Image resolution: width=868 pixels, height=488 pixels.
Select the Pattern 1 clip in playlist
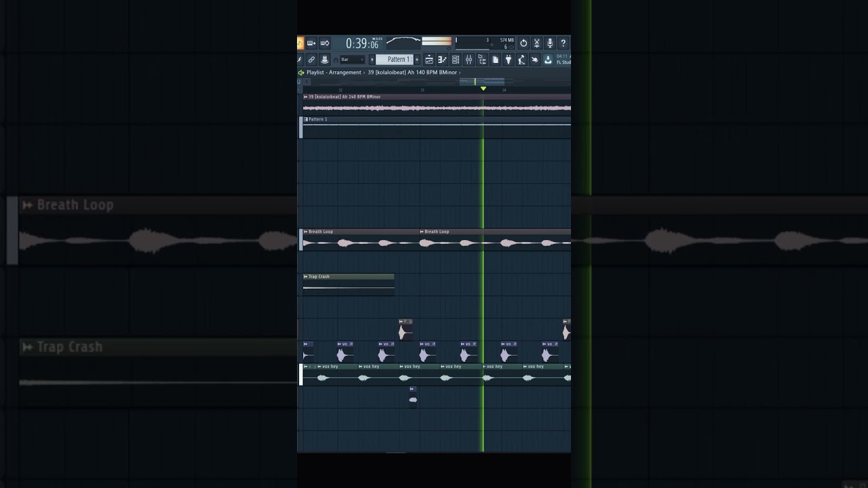[437, 127]
